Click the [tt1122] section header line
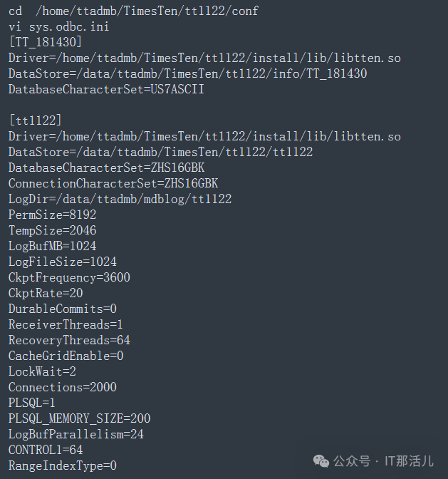448x479 pixels. [x=36, y=120]
